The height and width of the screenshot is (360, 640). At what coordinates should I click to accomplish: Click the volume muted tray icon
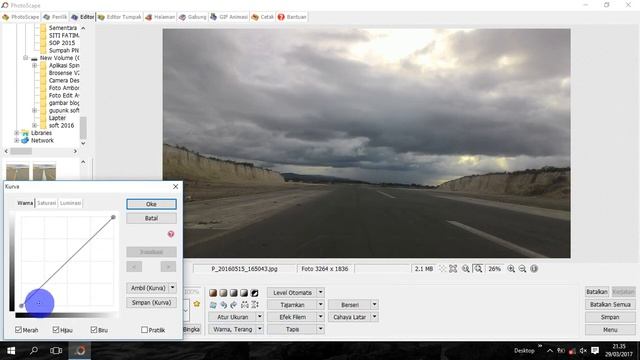583,351
